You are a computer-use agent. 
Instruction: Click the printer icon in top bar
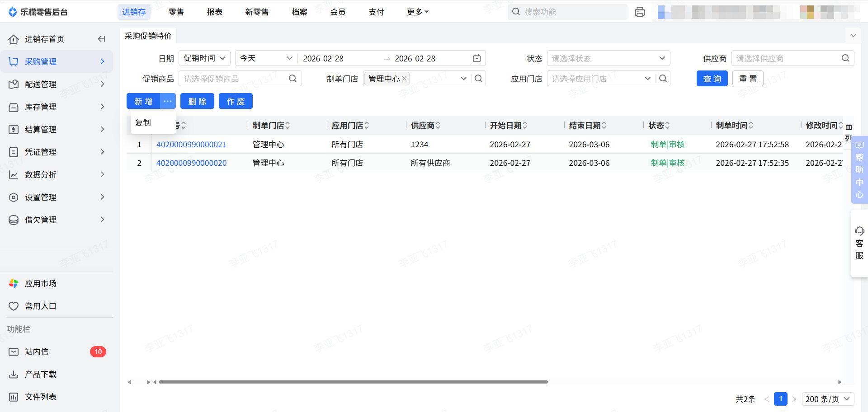click(x=640, y=12)
